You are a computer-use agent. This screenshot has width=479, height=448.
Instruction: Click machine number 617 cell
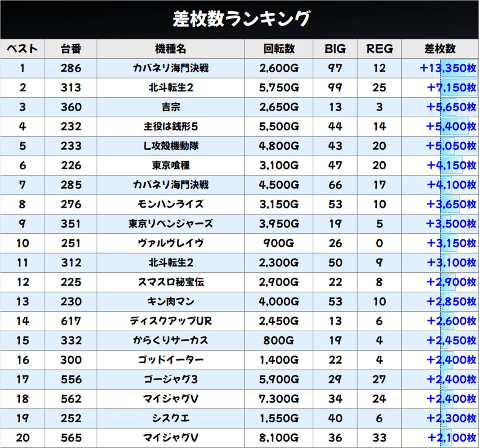tap(71, 321)
